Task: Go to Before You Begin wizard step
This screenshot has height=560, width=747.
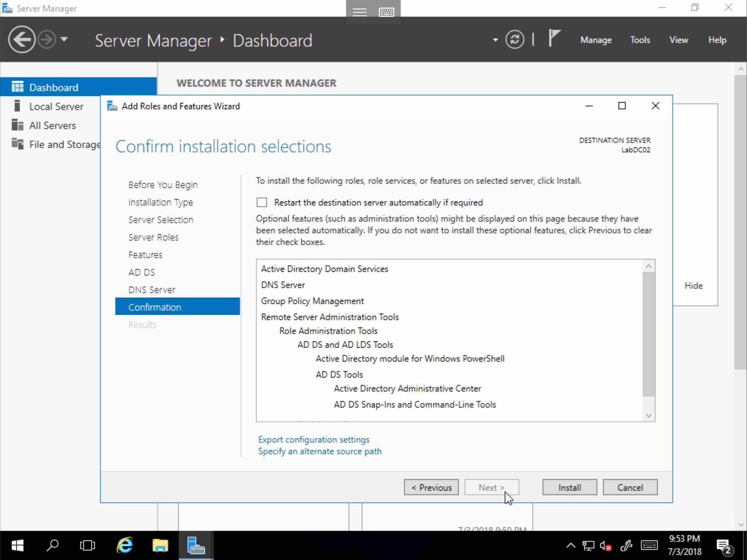Action: (x=163, y=185)
